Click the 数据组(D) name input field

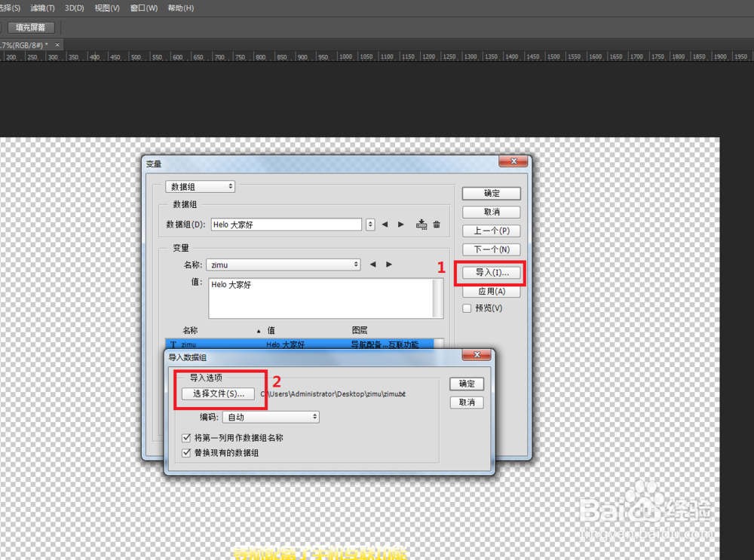[286, 225]
